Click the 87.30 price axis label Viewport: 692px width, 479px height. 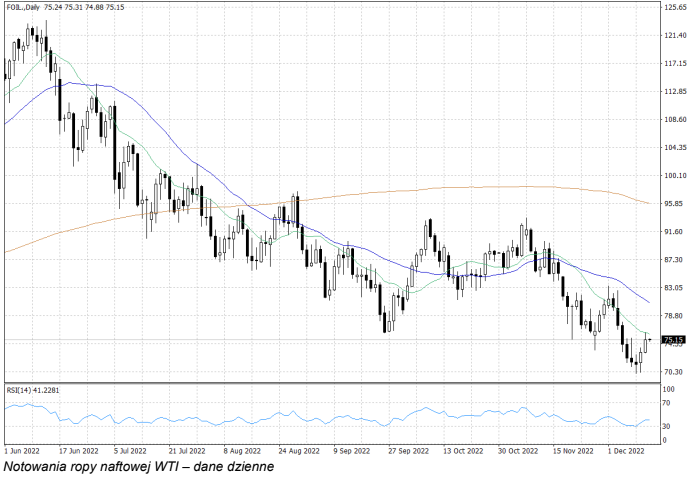(674, 260)
